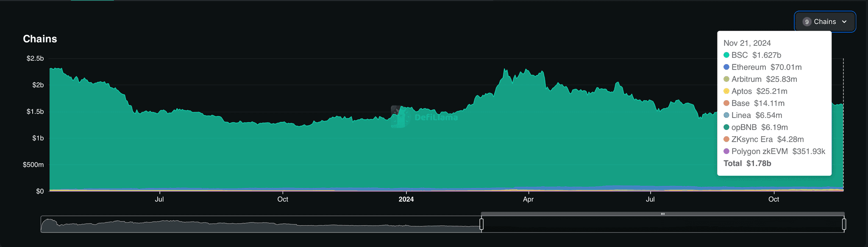Click the gray overview minimap chart area
The height and width of the screenshot is (247, 868).
254,225
